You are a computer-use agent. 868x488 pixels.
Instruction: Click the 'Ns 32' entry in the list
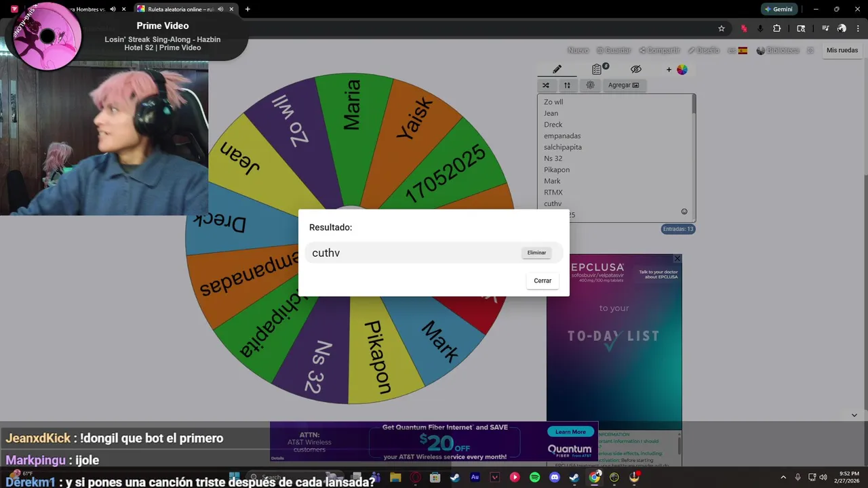(553, 159)
